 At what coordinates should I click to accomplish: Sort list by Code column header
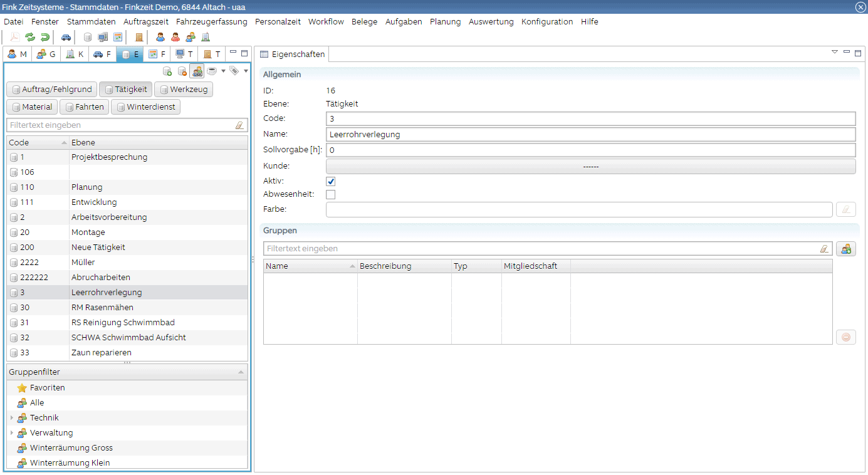coord(38,142)
